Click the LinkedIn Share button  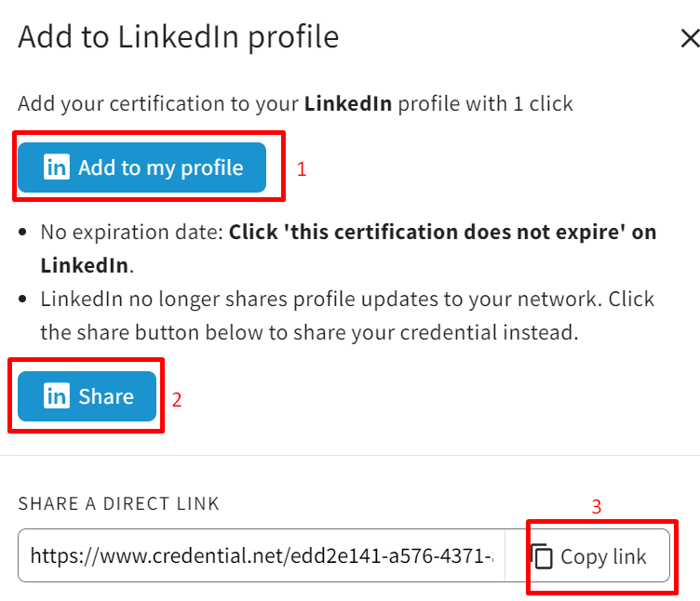point(87,396)
